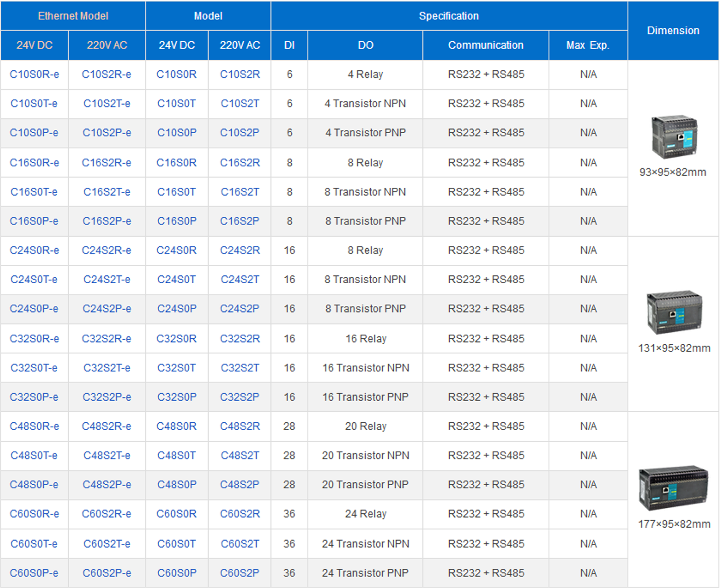This screenshot has height=588, width=720.
Task: Select the C32S0P-e model link
Action: coord(34,397)
